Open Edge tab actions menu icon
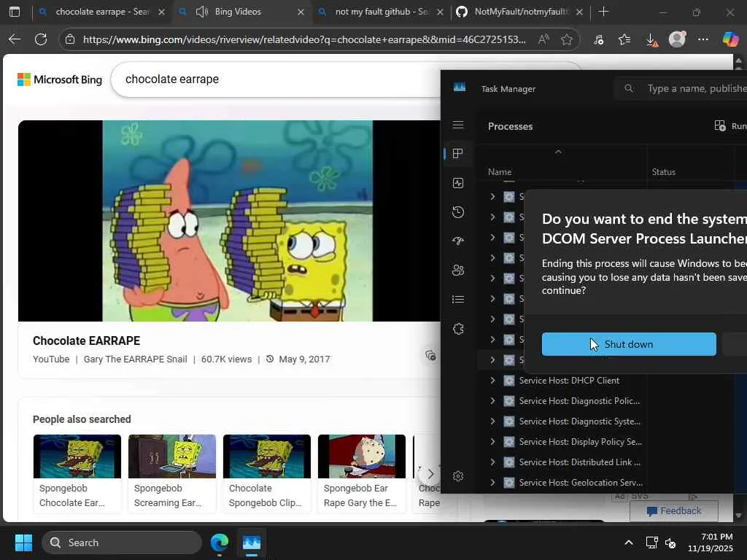Image resolution: width=747 pixels, height=560 pixels. point(15,12)
